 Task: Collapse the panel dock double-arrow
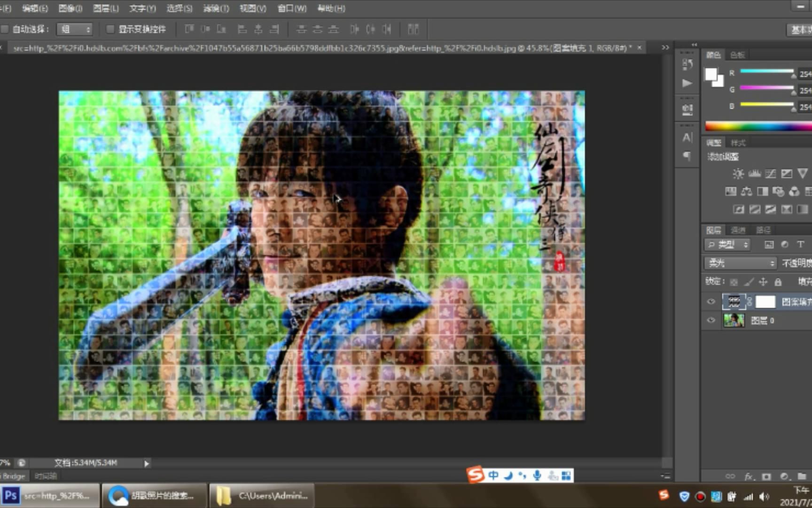[694, 45]
